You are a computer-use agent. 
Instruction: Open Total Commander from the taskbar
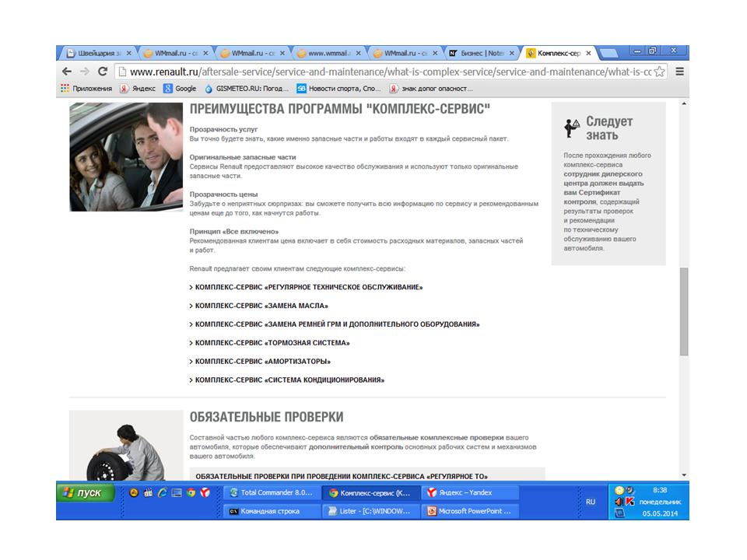270,492
